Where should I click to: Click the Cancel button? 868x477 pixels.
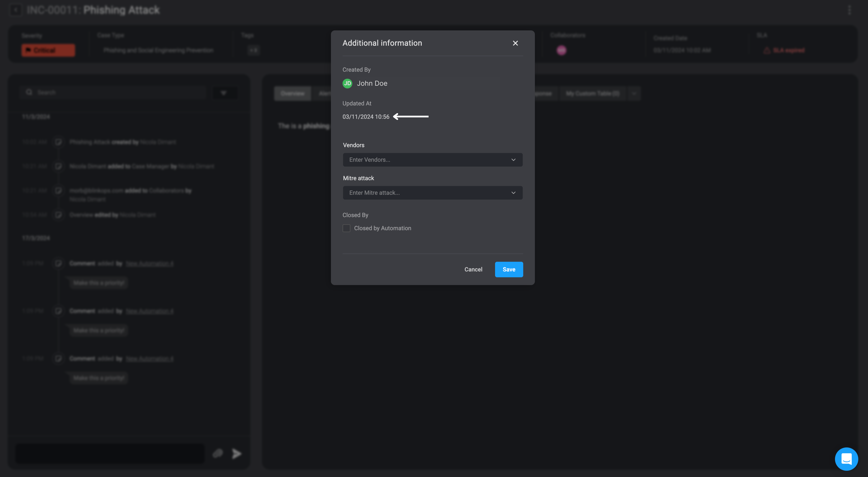pyautogui.click(x=473, y=269)
